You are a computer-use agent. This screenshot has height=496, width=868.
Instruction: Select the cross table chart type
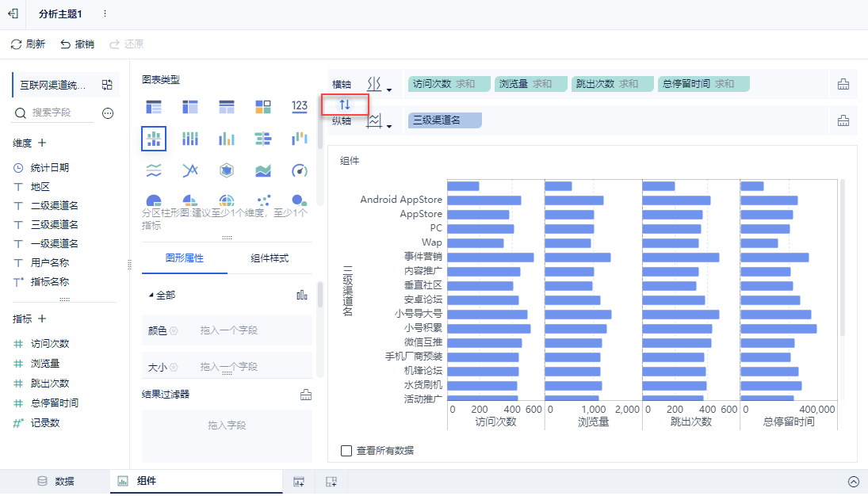click(190, 107)
